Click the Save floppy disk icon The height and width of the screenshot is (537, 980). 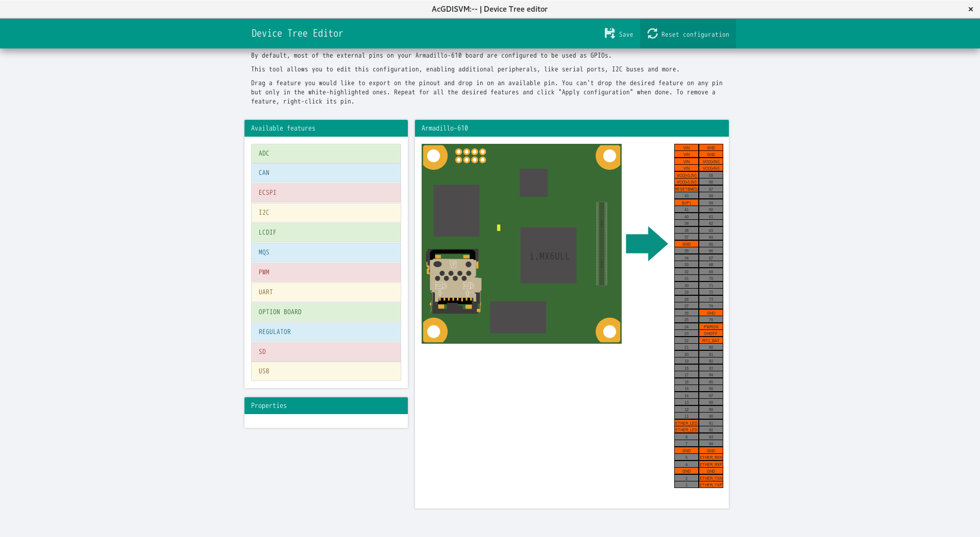[x=609, y=34]
